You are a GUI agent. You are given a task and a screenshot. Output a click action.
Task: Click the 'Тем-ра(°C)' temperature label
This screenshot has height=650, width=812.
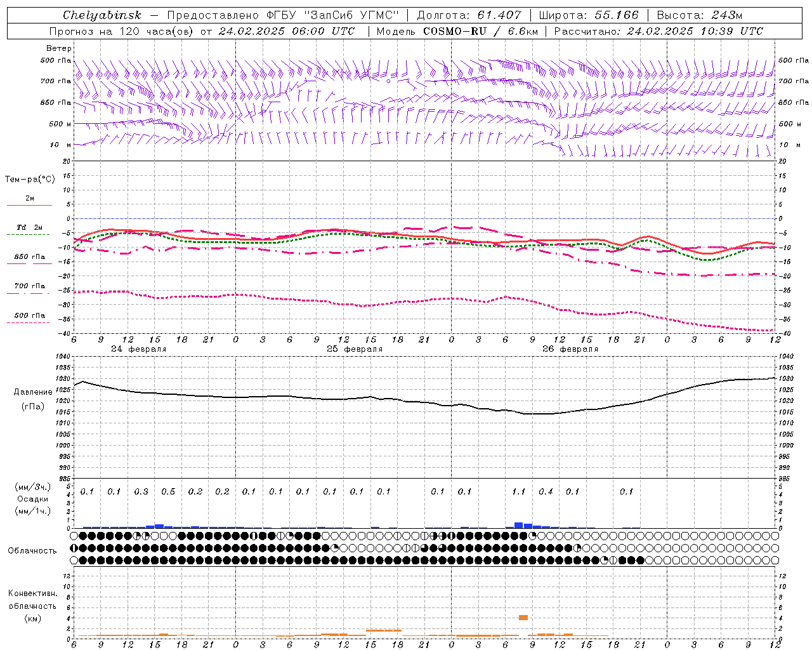[x=30, y=180]
